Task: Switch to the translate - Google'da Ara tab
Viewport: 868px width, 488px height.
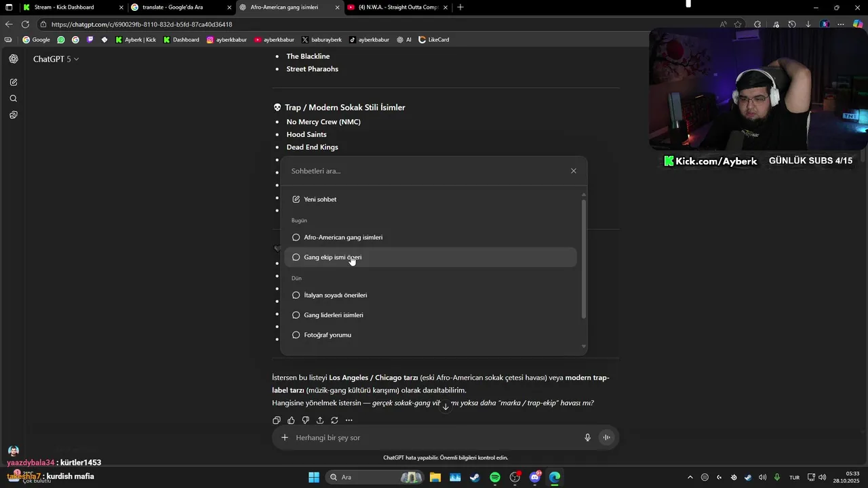Action: [x=182, y=7]
